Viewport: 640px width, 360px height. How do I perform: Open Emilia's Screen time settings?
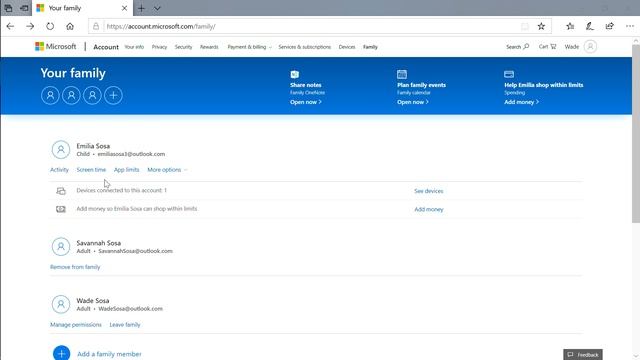91,170
